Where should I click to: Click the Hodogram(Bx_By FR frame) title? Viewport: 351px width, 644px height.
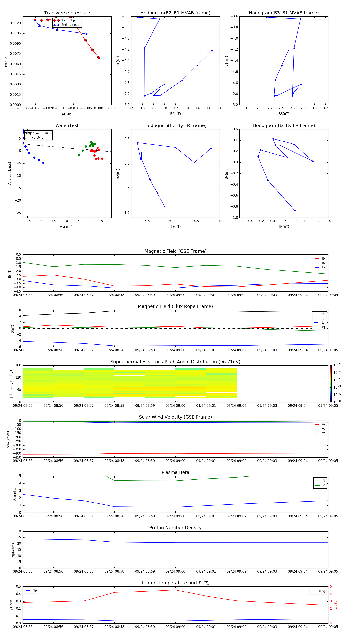(x=284, y=125)
